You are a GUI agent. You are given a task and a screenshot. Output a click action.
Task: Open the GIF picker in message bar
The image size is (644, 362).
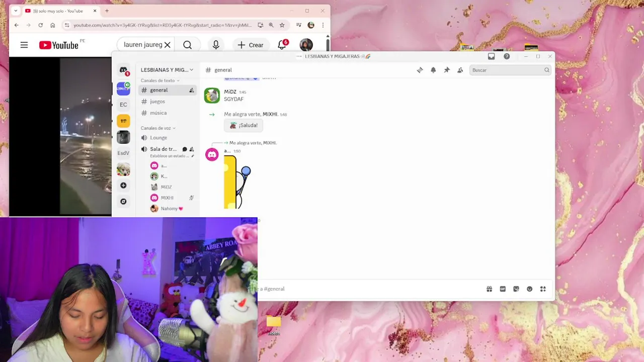503,289
